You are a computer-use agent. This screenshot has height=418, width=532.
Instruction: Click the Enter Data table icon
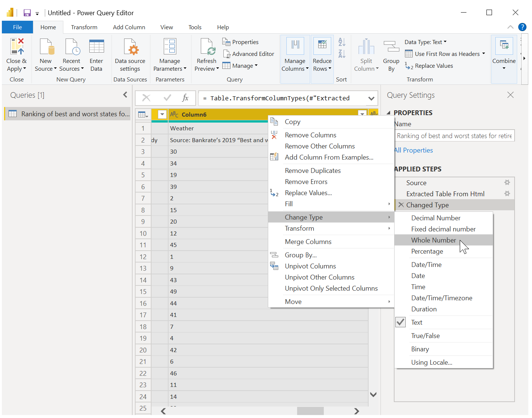(96, 47)
